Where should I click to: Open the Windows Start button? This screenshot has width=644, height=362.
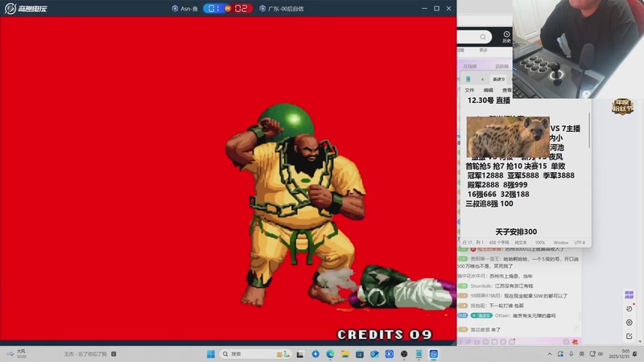(211, 354)
